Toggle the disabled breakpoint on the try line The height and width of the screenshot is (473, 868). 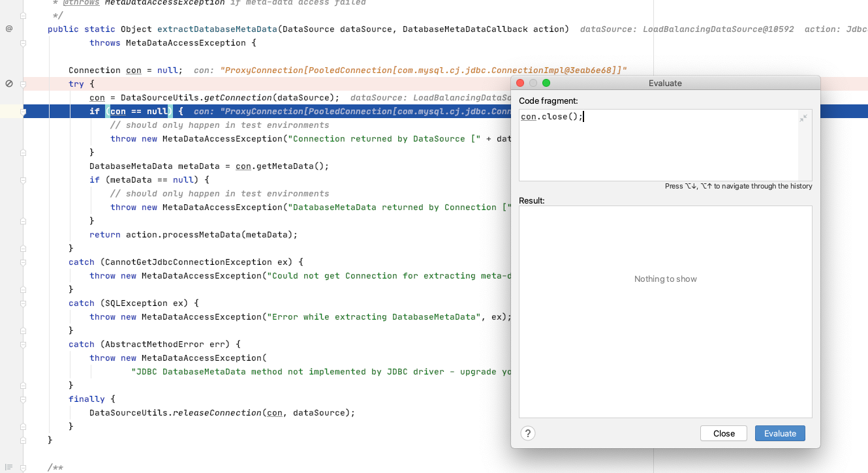(9, 84)
